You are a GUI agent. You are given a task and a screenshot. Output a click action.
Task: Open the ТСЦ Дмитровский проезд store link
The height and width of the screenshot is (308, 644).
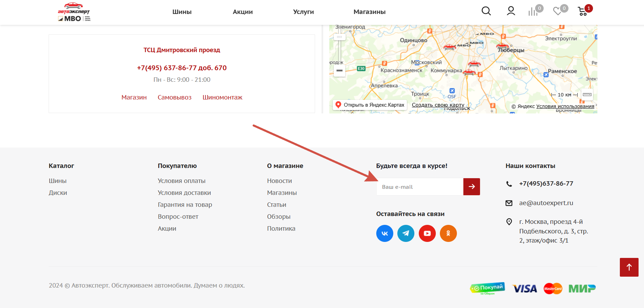(182, 50)
